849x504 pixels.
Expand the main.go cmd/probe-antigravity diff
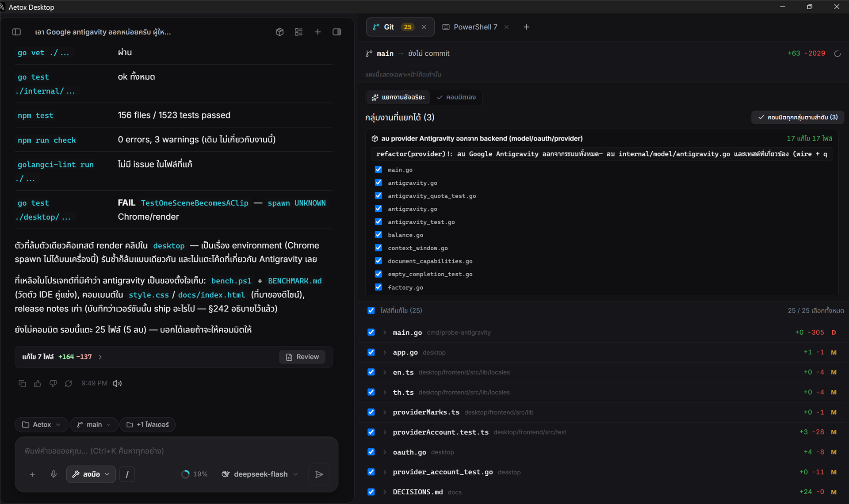point(385,332)
